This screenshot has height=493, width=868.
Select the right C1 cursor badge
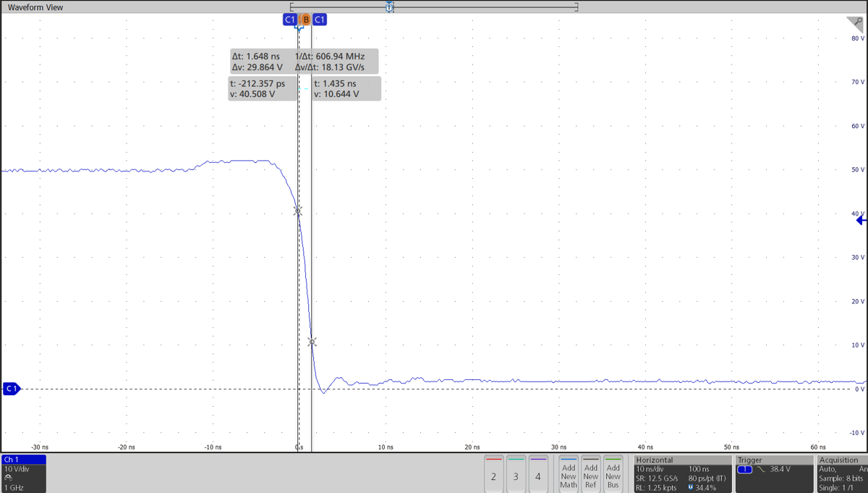click(x=320, y=20)
